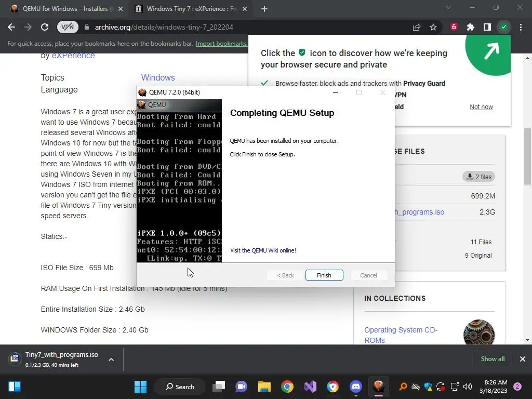Click the orange search tray icon

click(x=403, y=387)
